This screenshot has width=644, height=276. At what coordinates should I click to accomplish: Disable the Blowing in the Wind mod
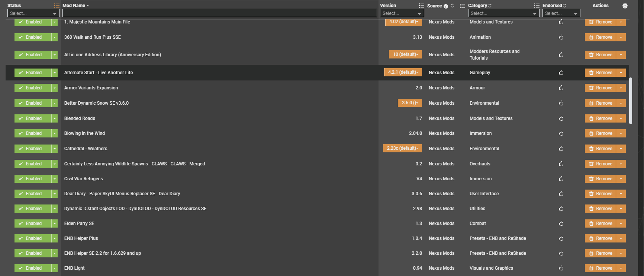pyautogui.click(x=33, y=133)
